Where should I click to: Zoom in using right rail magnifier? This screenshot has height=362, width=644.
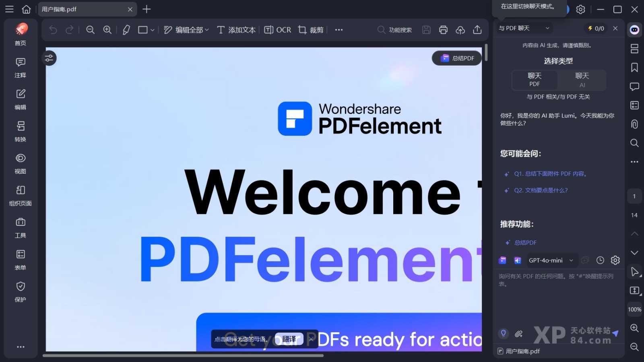634,328
